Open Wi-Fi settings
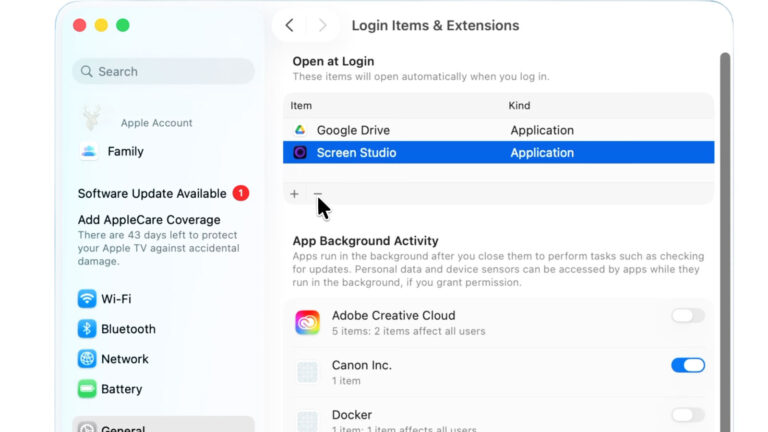Screen dimensions: 768x432 point(116,299)
